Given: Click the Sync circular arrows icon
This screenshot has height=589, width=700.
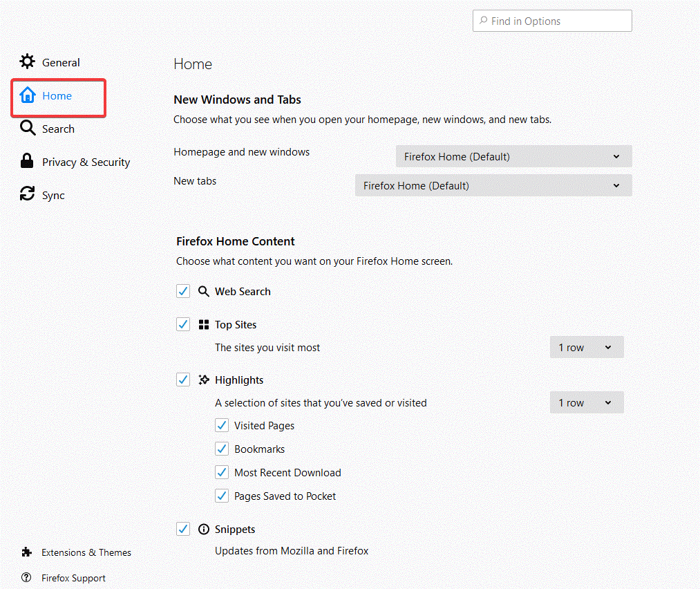Looking at the screenshot, I should pyautogui.click(x=26, y=194).
